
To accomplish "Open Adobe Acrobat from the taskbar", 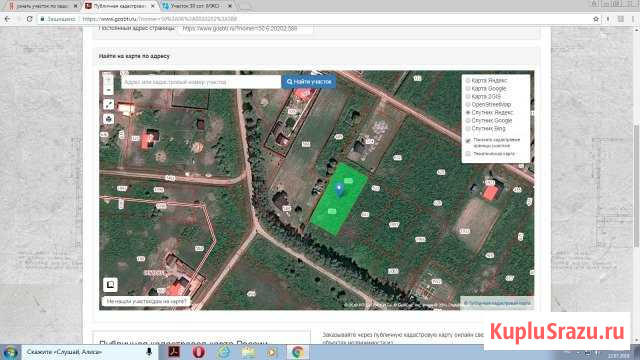I will click(x=174, y=352).
